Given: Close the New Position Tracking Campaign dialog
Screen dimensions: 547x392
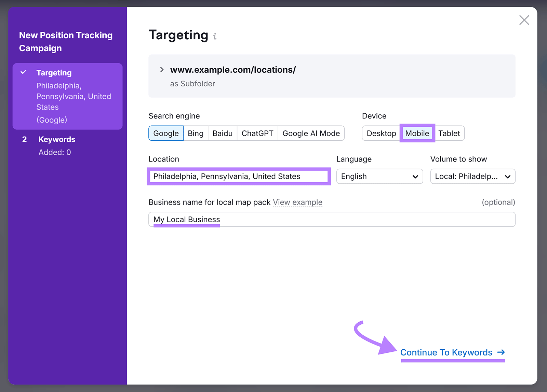Looking at the screenshot, I should point(524,20).
